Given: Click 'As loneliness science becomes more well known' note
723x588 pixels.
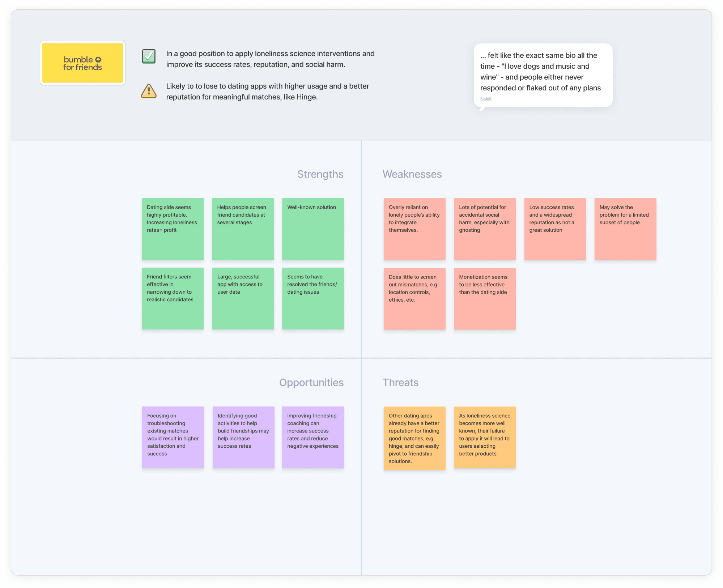Looking at the screenshot, I should [x=485, y=437].
